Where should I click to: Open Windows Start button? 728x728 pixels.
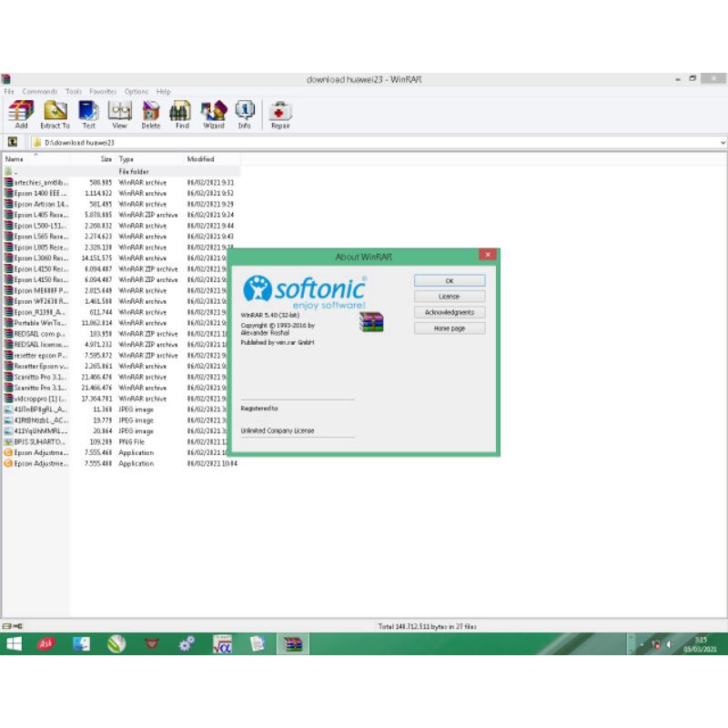pyautogui.click(x=15, y=644)
